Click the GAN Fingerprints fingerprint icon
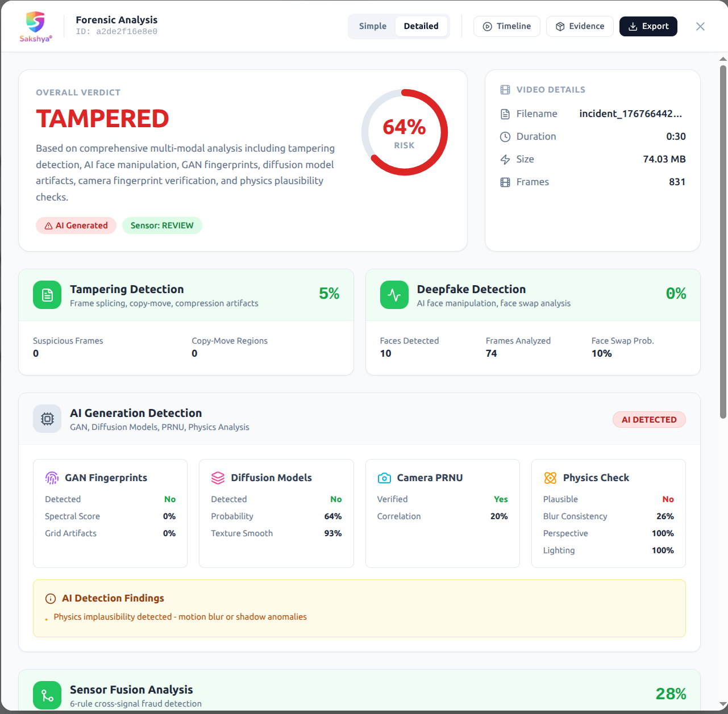Screen dimensions: 728x714 pos(52,478)
